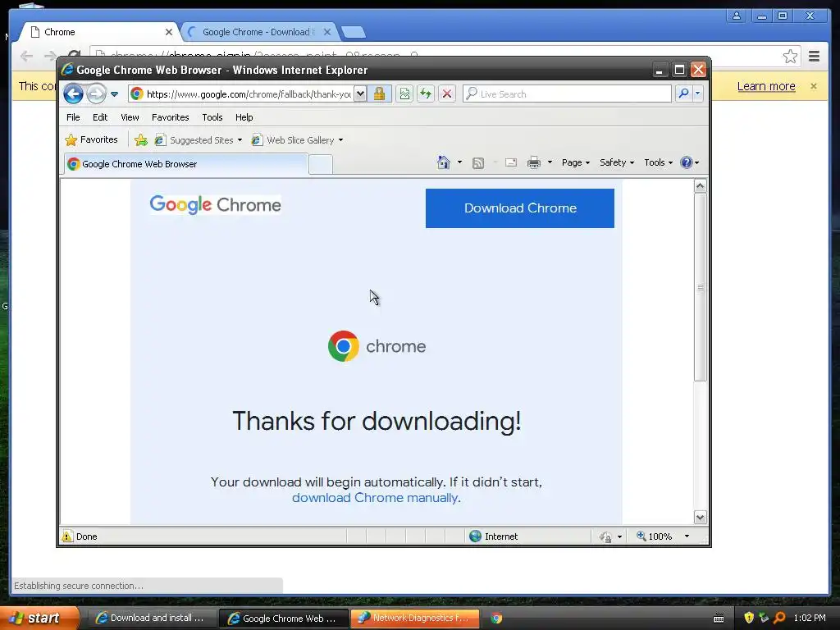
Task: Click the Windows start button
Action: coord(39,618)
